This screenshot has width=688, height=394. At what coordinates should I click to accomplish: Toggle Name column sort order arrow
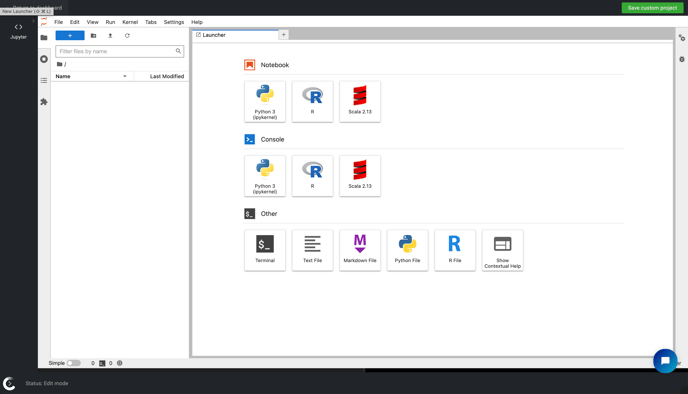click(x=125, y=76)
